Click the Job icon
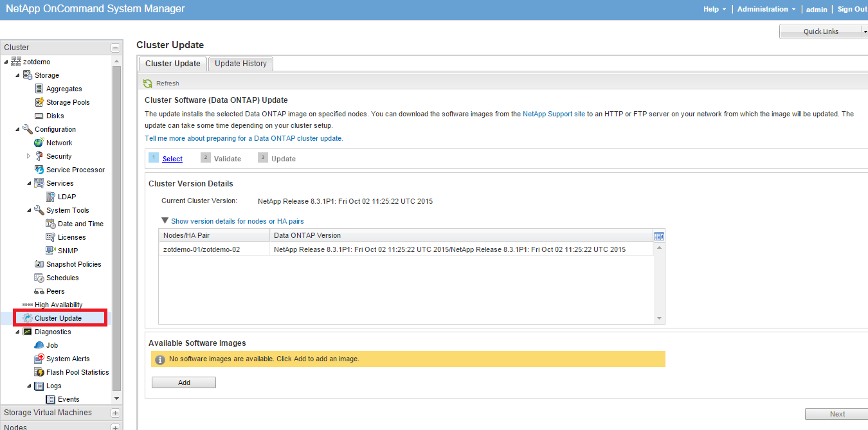This screenshot has height=430, width=868. [x=39, y=345]
